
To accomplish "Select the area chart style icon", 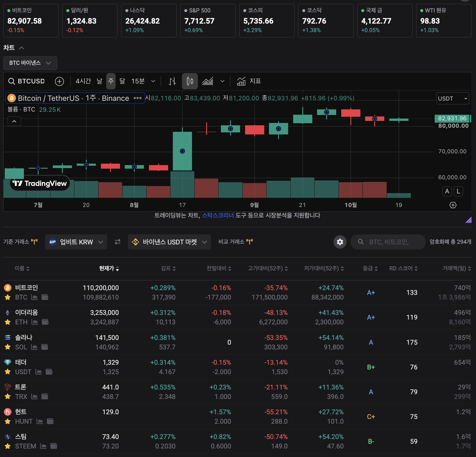I will pos(208,81).
